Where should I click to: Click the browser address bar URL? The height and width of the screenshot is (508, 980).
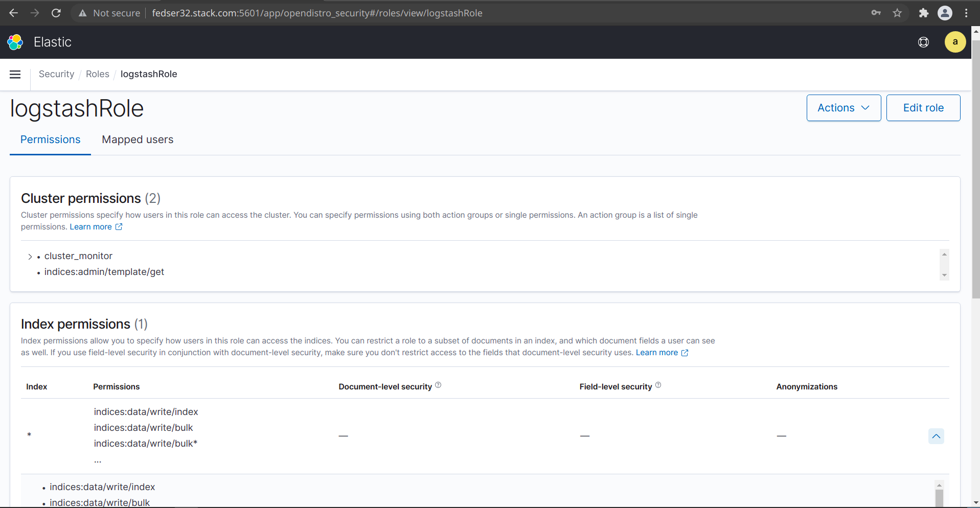[x=317, y=13]
